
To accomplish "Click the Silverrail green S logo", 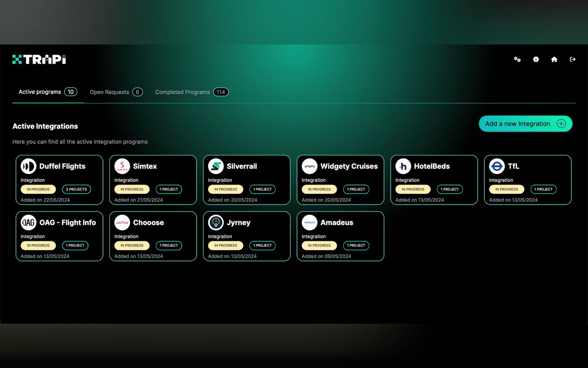I will click(216, 166).
